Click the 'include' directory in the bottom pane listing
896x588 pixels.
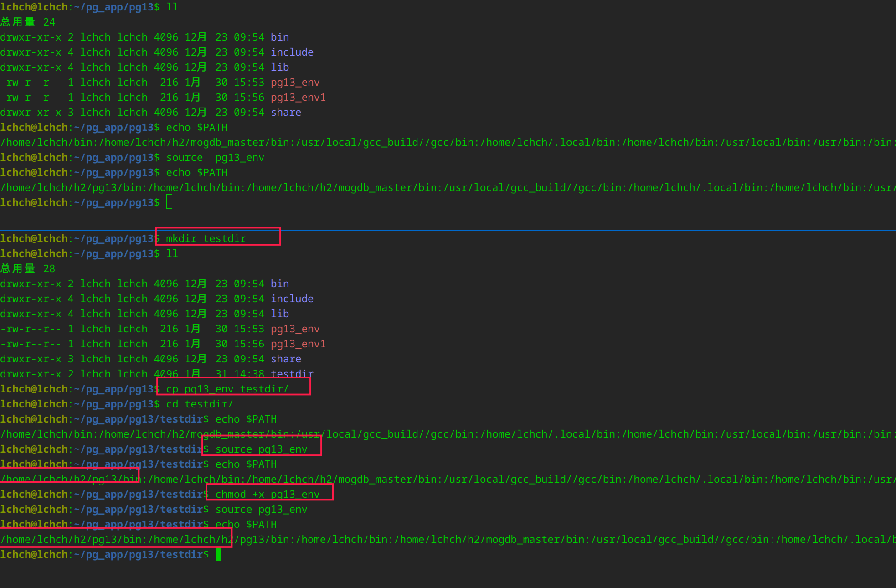(x=292, y=299)
